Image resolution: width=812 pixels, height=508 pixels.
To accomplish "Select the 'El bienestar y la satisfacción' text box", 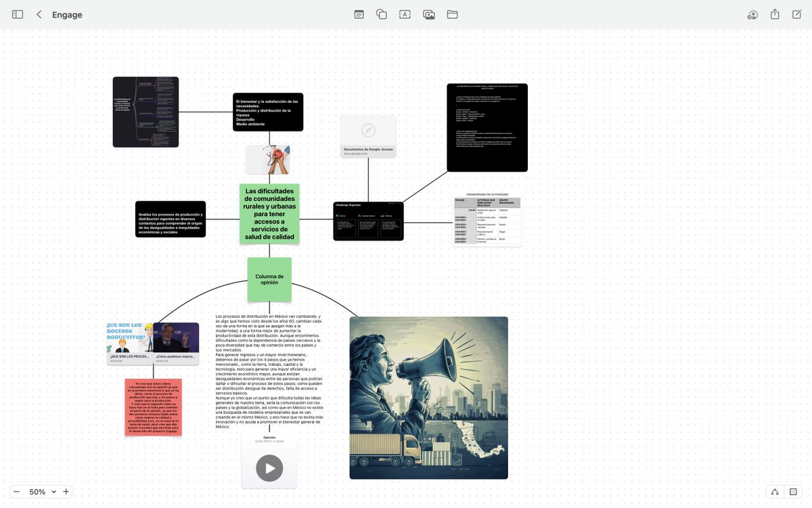I will [x=268, y=112].
